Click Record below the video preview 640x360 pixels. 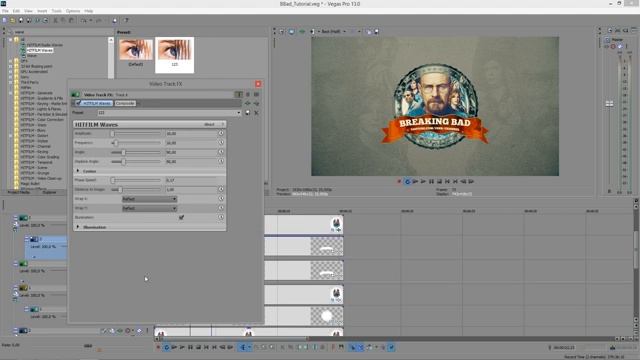[399, 182]
